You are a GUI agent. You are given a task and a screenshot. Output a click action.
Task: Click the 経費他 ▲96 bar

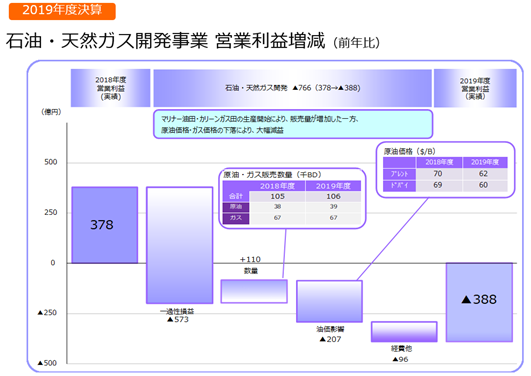coord(404,332)
